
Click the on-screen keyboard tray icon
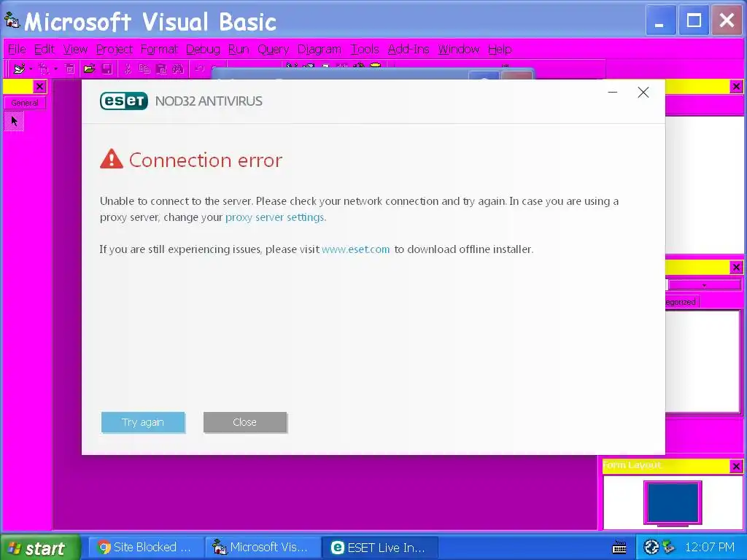click(x=619, y=548)
